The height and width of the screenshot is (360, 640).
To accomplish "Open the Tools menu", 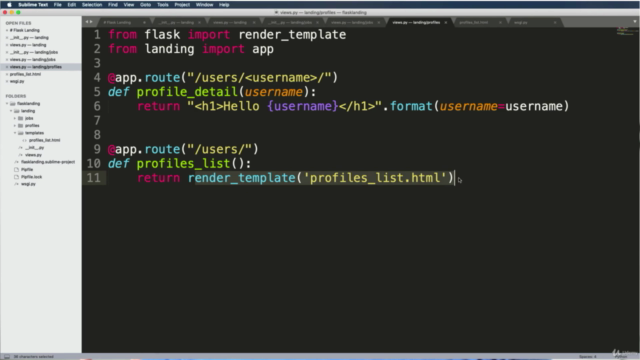I will 162,4.
